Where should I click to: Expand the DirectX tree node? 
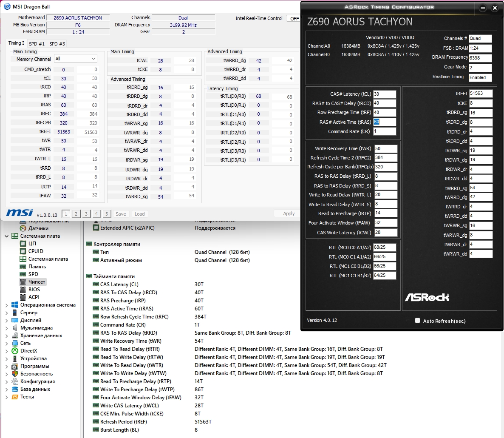(6, 351)
